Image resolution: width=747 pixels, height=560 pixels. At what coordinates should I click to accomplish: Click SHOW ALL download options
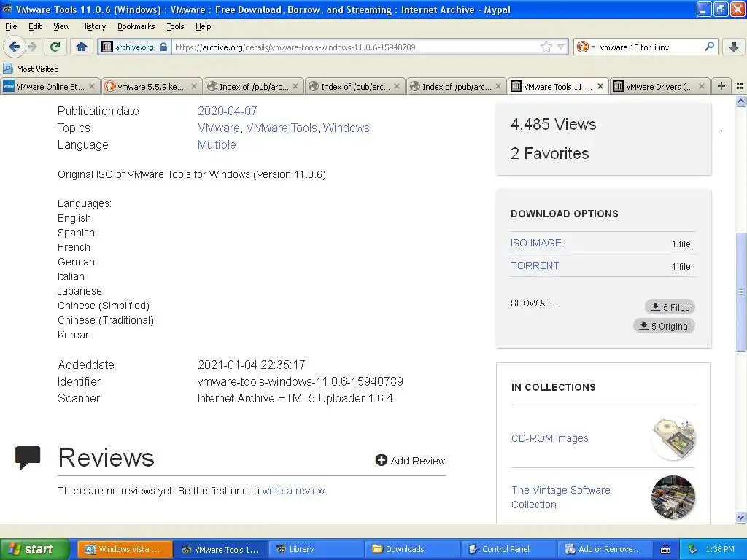coord(533,303)
